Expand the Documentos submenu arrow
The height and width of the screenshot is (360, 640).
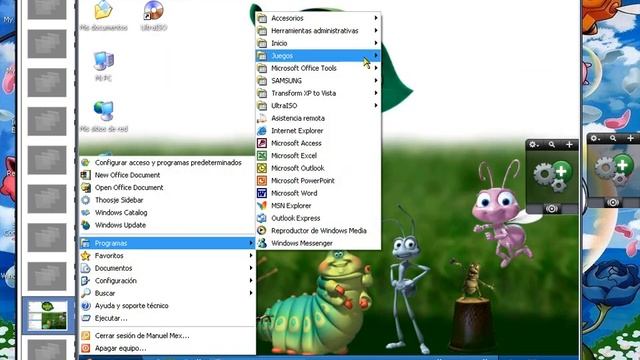(x=251, y=268)
